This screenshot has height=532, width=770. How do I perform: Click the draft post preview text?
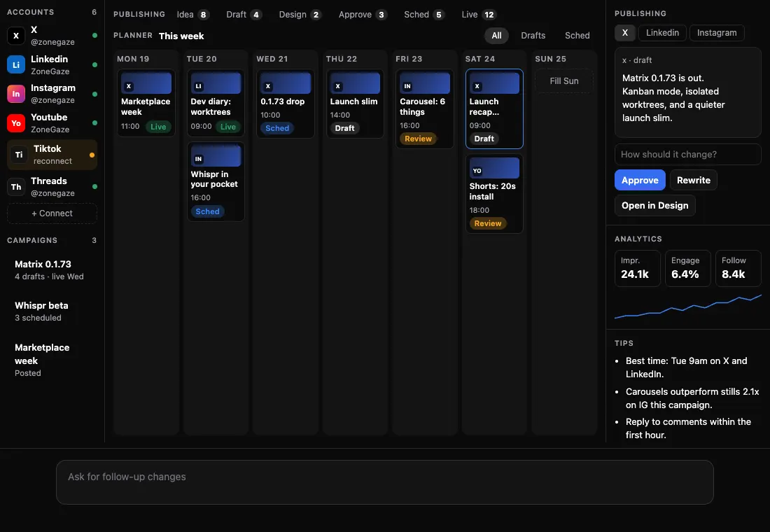tap(673, 98)
